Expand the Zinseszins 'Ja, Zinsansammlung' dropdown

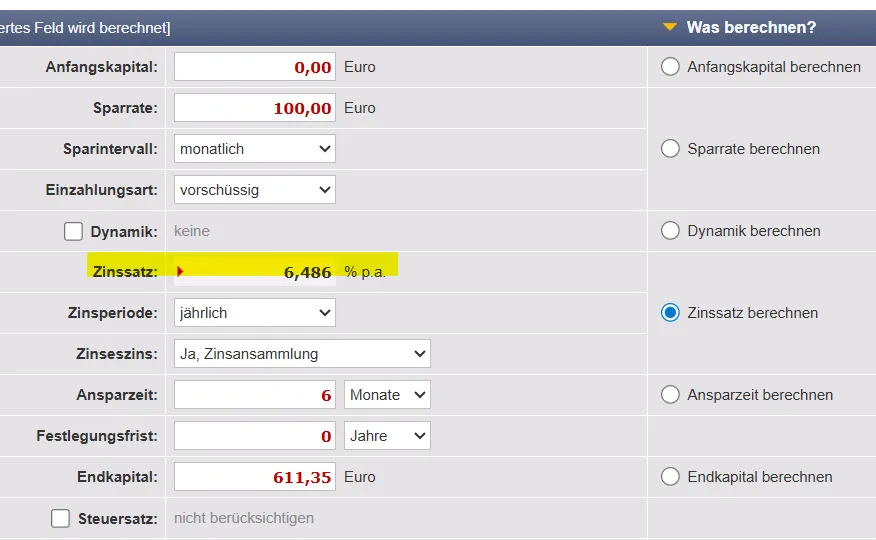pyautogui.click(x=302, y=354)
